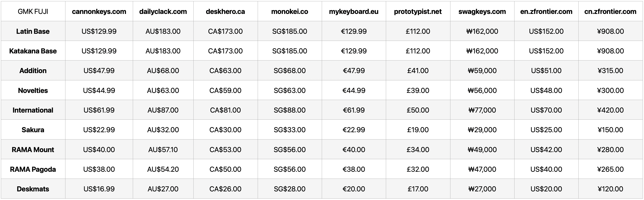Click the Katakana Base row label
Viewport: 644px width, 200px height.
[33, 51]
